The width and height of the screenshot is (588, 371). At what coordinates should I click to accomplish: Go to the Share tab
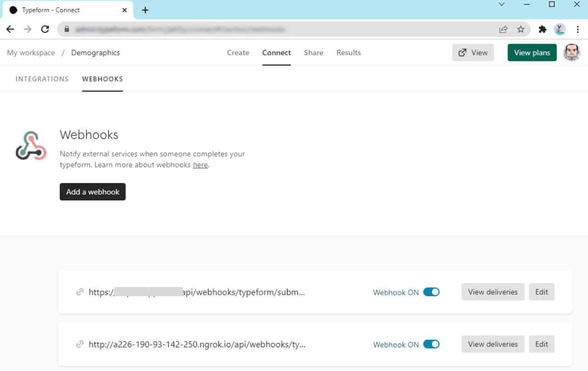(x=314, y=53)
